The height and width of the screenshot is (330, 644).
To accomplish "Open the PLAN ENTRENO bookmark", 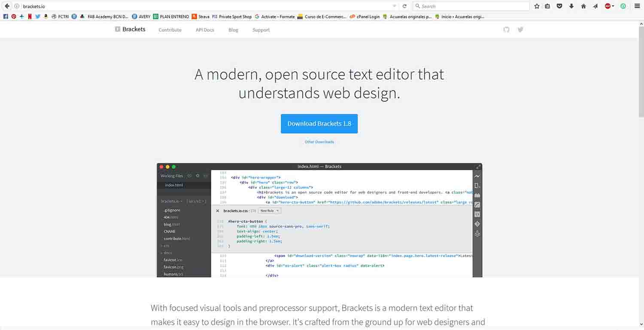I will pyautogui.click(x=171, y=17).
